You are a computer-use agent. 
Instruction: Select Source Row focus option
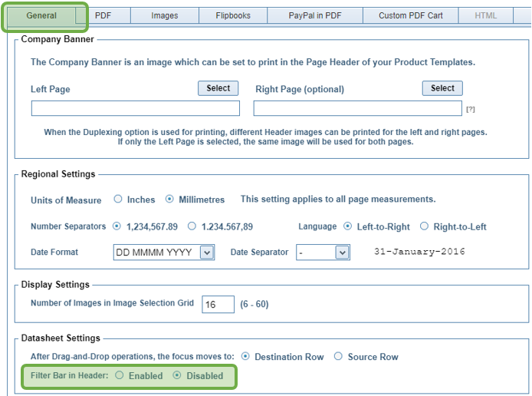click(338, 357)
